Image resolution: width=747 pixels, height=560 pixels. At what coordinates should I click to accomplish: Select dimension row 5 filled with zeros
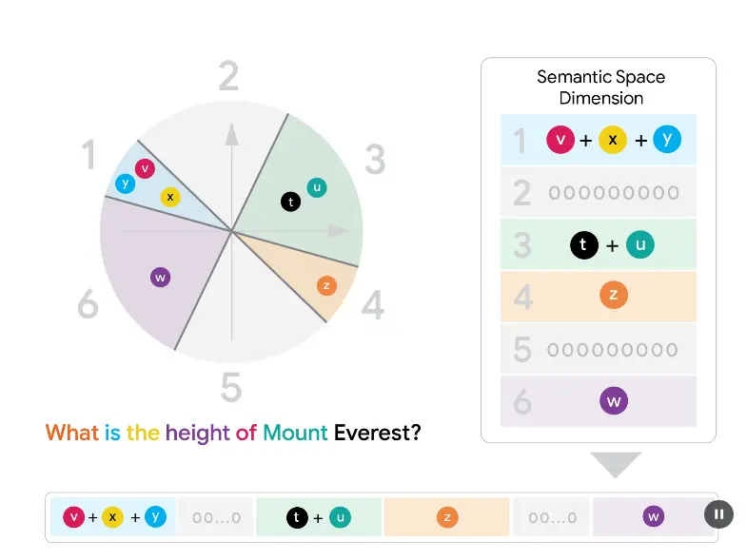[599, 349]
